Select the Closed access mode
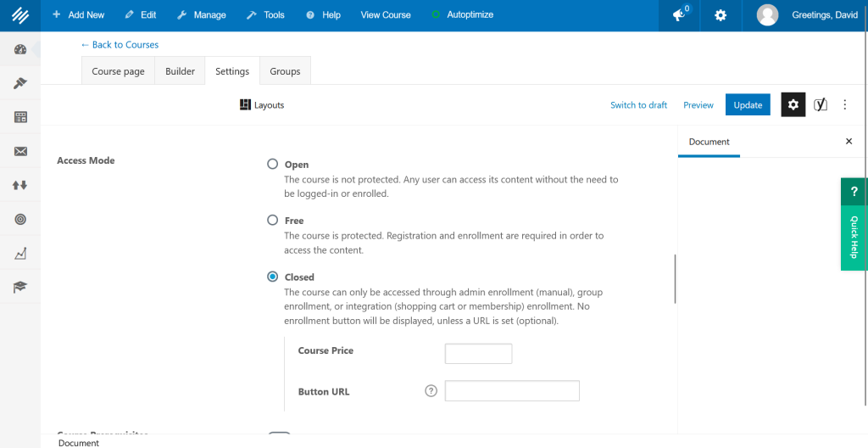 (x=272, y=276)
